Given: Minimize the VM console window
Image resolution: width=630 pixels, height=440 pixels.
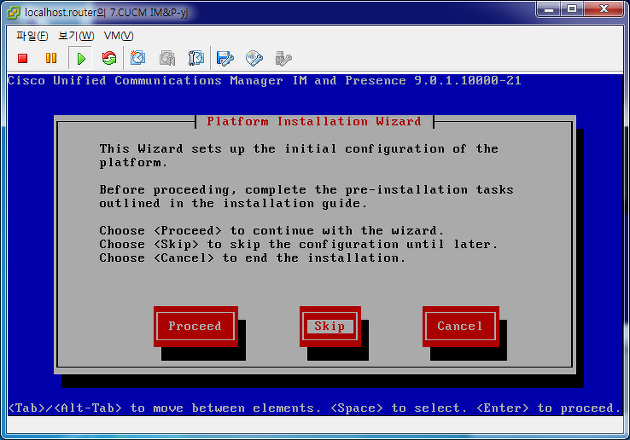Looking at the screenshot, I should click(x=549, y=9).
